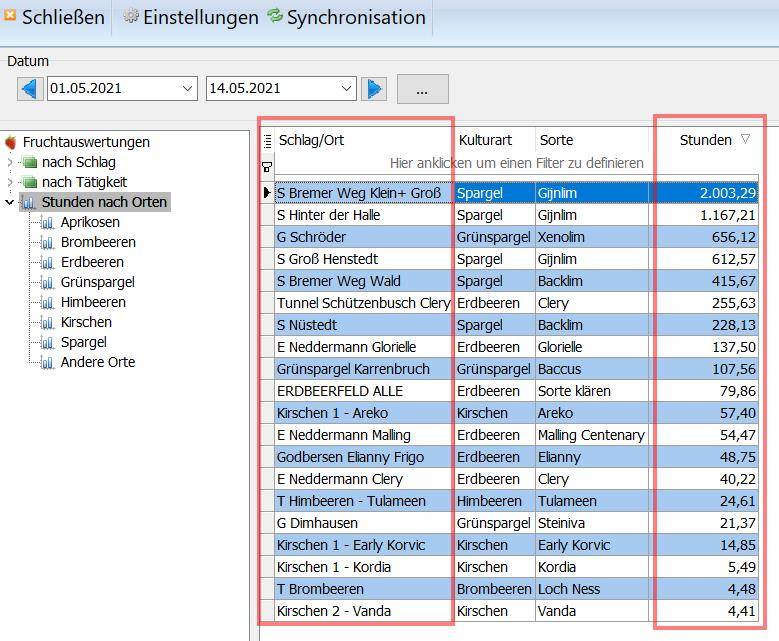This screenshot has height=641, width=779.
Task: Click the Schließen close icon
Action: click(9, 15)
